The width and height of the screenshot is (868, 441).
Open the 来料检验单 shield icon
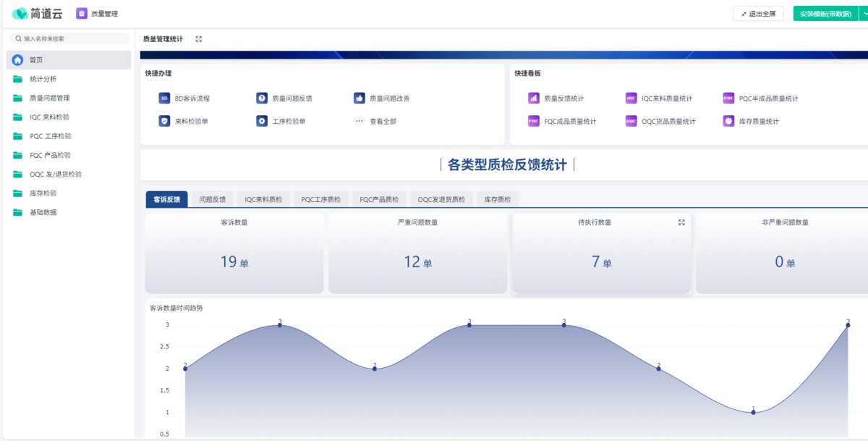tap(164, 122)
